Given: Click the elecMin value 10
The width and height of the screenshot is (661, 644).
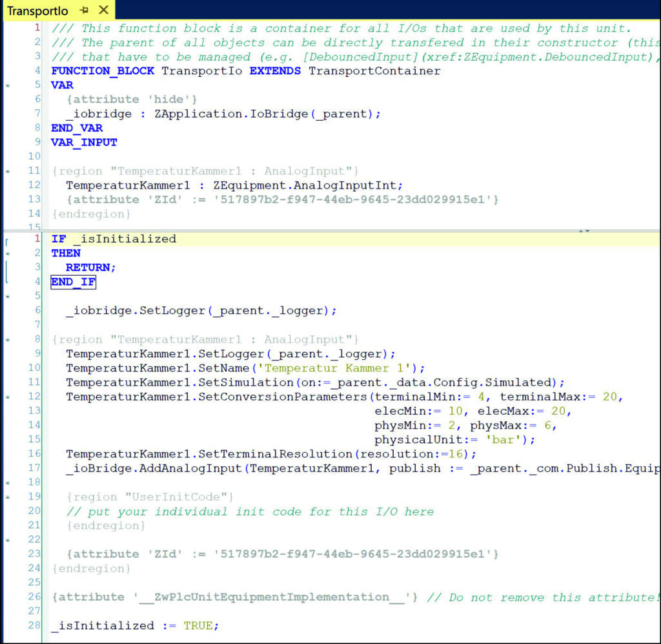Looking at the screenshot, I should tap(455, 411).
